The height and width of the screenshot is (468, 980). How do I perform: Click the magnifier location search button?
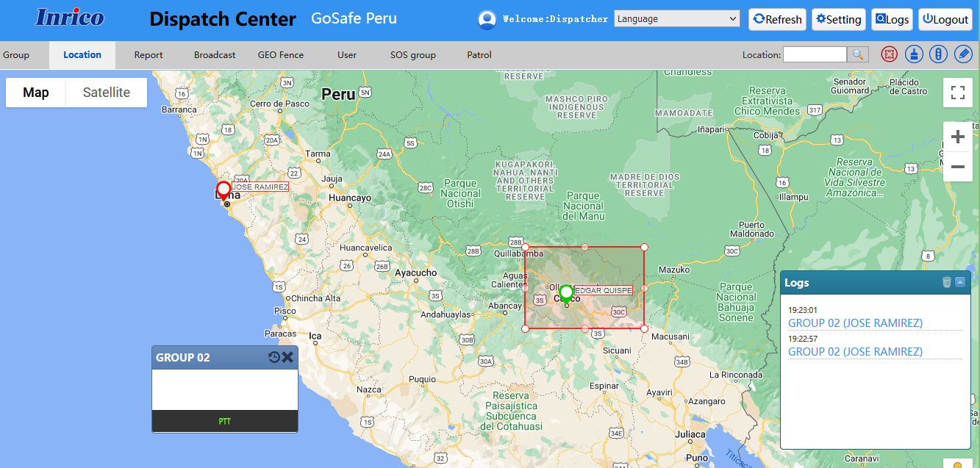click(x=858, y=54)
